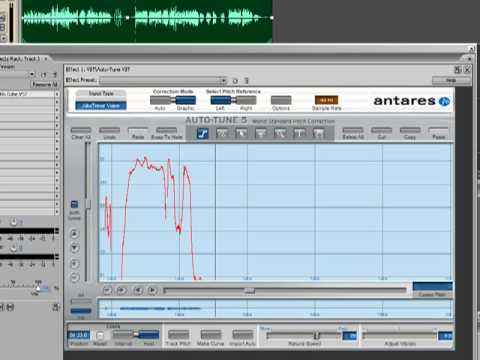Open the Input Type selector

tap(101, 106)
